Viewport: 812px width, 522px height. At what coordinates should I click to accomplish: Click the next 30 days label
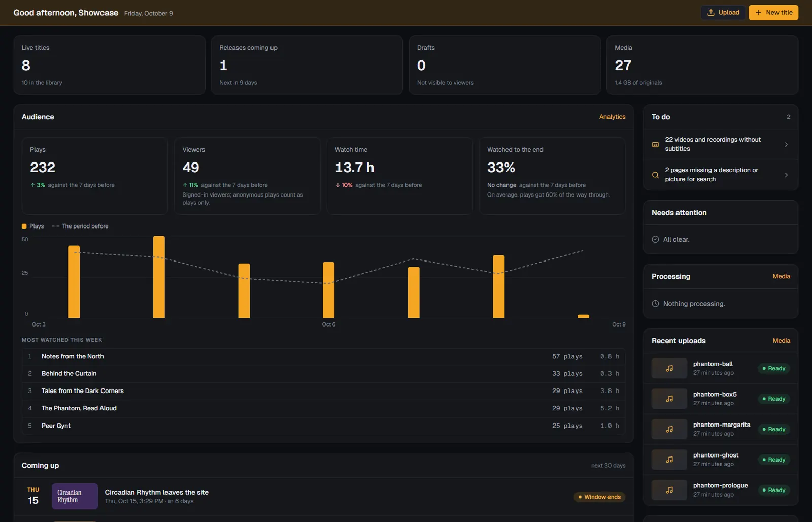608,466
